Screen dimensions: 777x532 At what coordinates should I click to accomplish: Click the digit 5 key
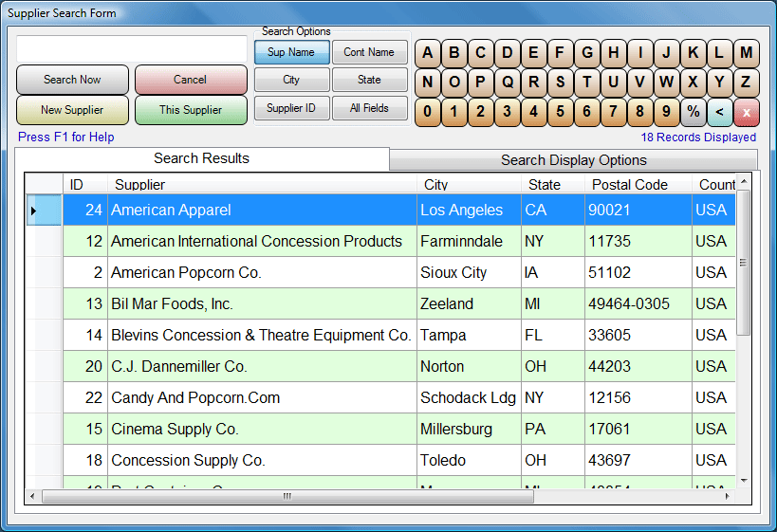coord(560,112)
